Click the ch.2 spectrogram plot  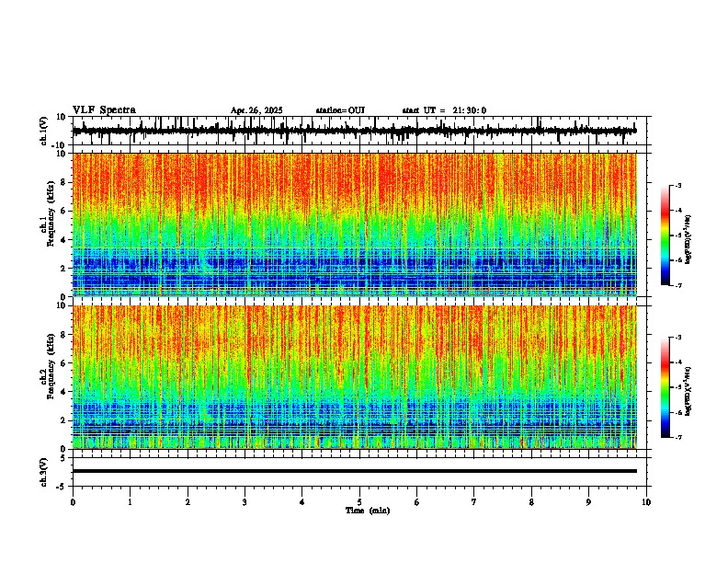(x=355, y=377)
